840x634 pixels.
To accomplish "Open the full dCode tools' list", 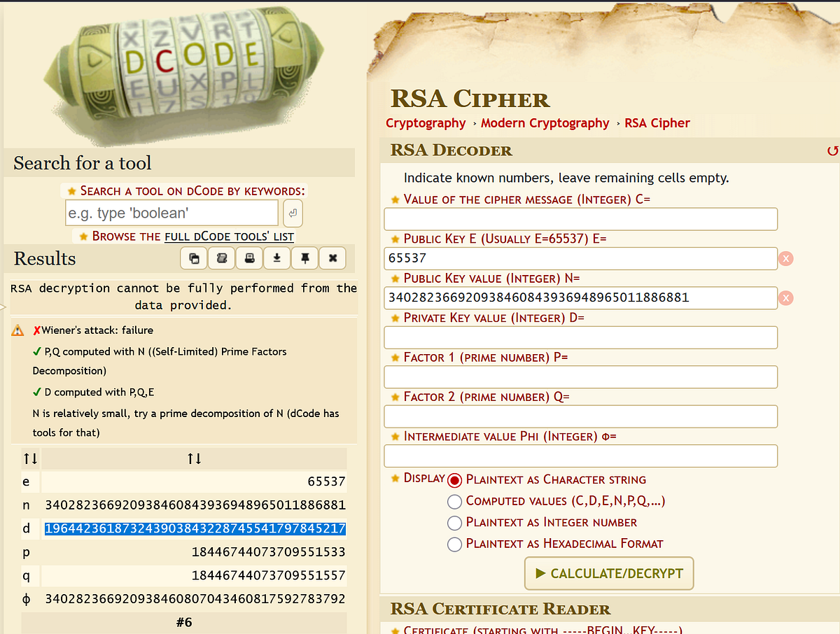I will click(x=230, y=236).
